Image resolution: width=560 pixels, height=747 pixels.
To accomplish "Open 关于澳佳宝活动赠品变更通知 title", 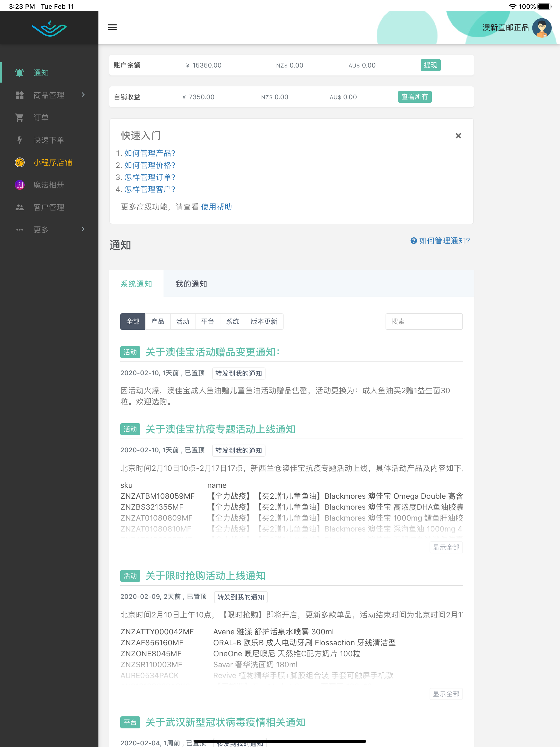I will pyautogui.click(x=212, y=352).
